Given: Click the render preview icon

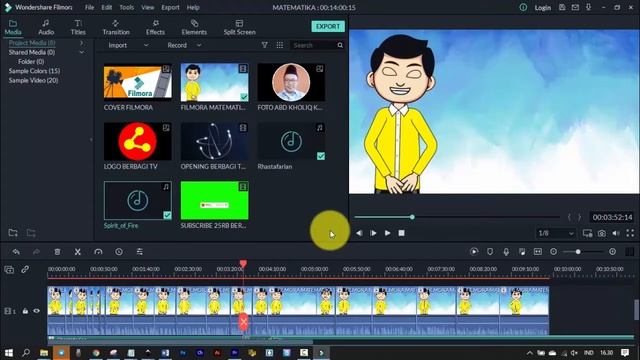Looking at the screenshot, I should (x=474, y=252).
